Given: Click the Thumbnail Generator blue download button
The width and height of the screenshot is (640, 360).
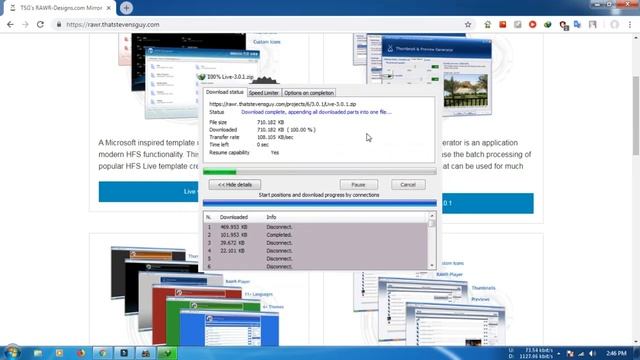Looking at the screenshot, I should click(488, 203).
